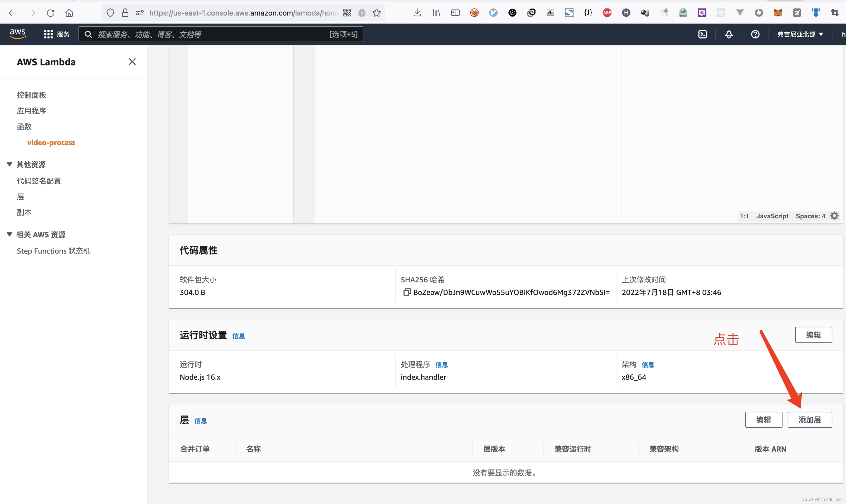Open 控制面板 in the sidebar
This screenshot has width=846, height=504.
pyautogui.click(x=32, y=95)
